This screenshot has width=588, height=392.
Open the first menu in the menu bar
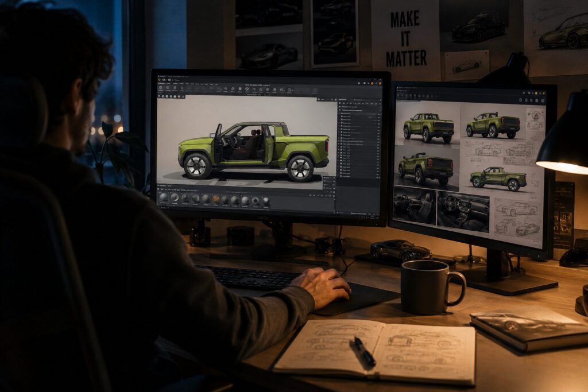(x=161, y=83)
